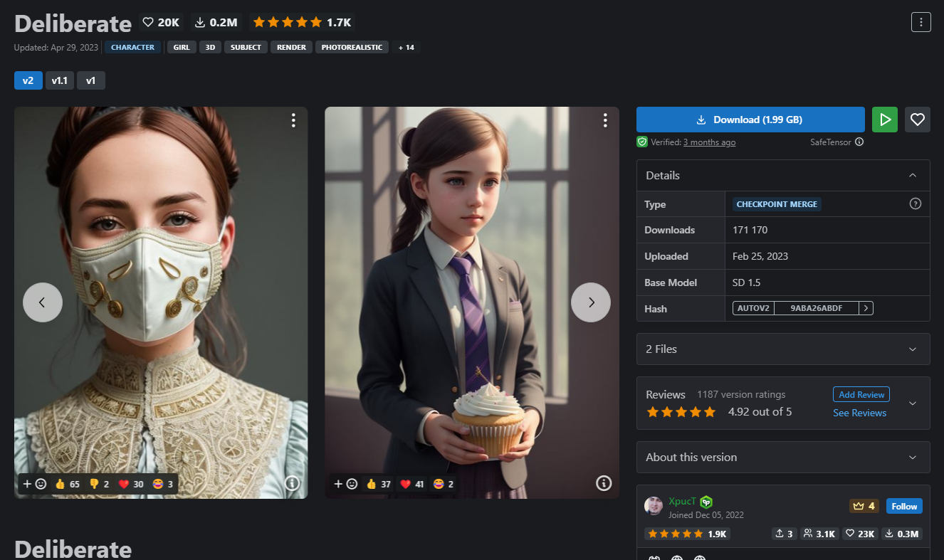Toggle thumbs down reaction on masked woman image

(99, 484)
